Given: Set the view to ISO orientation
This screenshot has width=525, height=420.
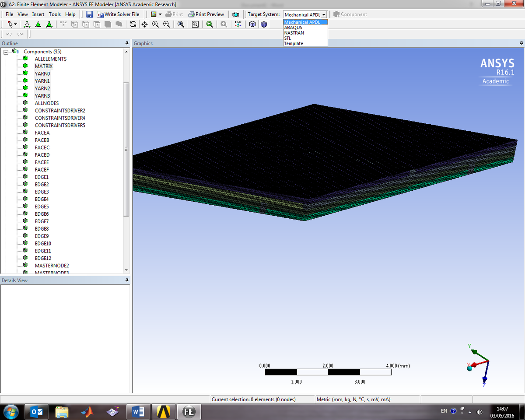Looking at the screenshot, I should [238, 24].
